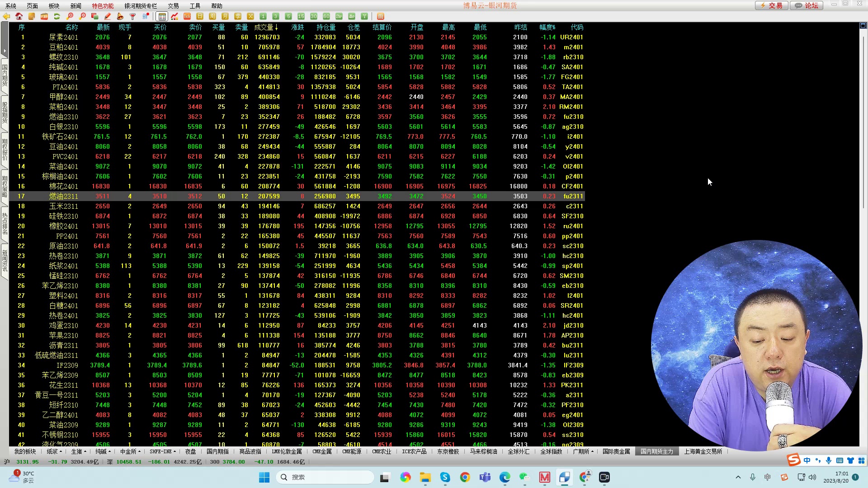Select the 尿素2401 row
This screenshot has height=488, width=868.
[x=63, y=37]
